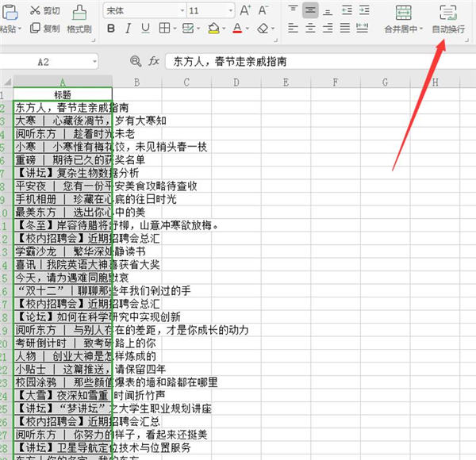476x460 pixels.
Task: Click the formula bar input field
Action: (x=317, y=61)
